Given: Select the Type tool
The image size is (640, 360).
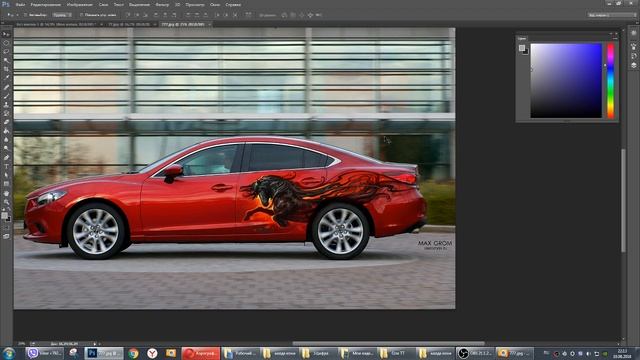Looking at the screenshot, I should (x=6, y=166).
